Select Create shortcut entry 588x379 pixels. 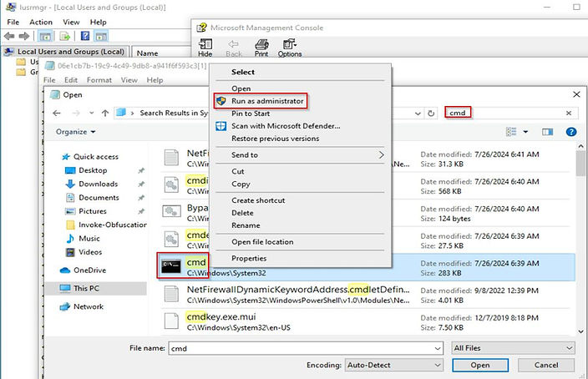coord(258,200)
